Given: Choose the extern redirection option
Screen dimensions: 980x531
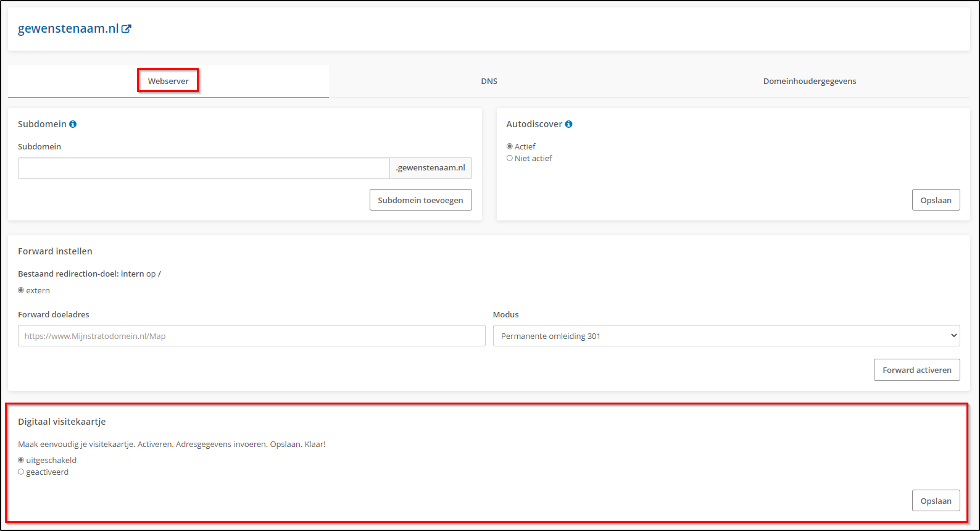Looking at the screenshot, I should click(x=21, y=290).
